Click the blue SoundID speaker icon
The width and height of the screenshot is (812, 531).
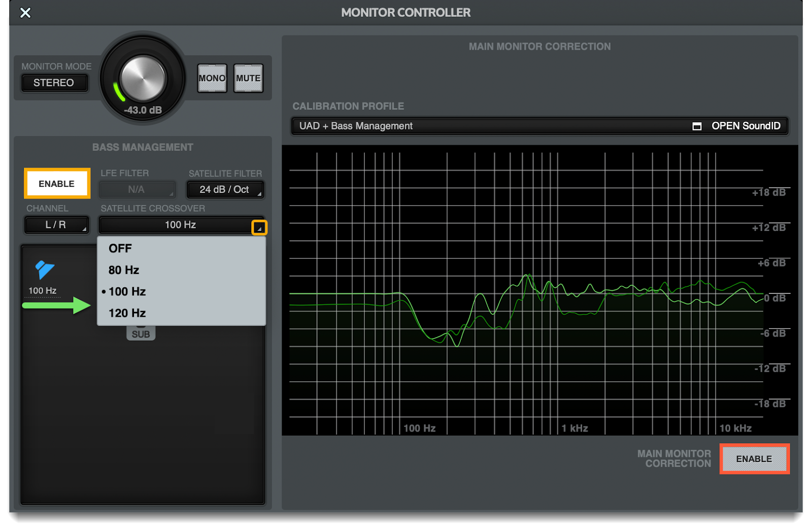[45, 270]
